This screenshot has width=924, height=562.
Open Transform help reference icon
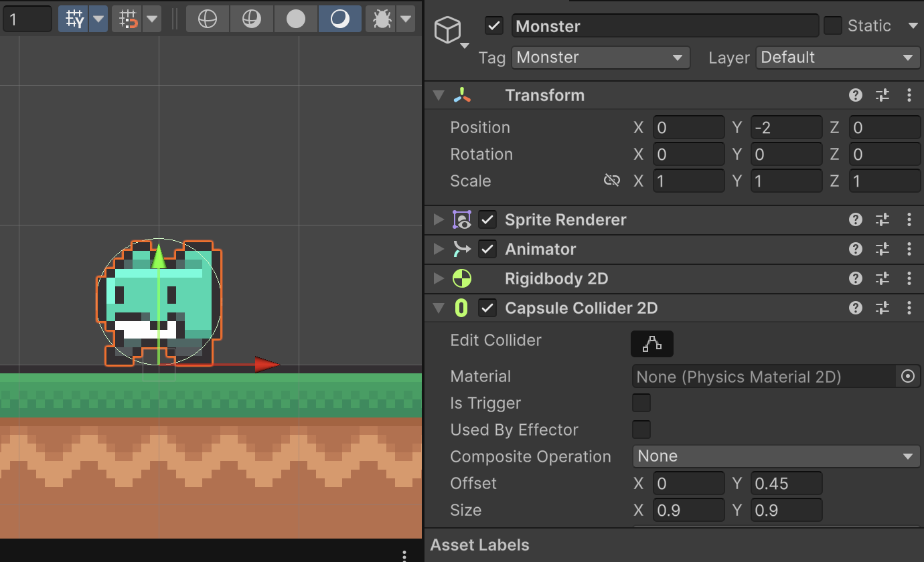point(855,95)
